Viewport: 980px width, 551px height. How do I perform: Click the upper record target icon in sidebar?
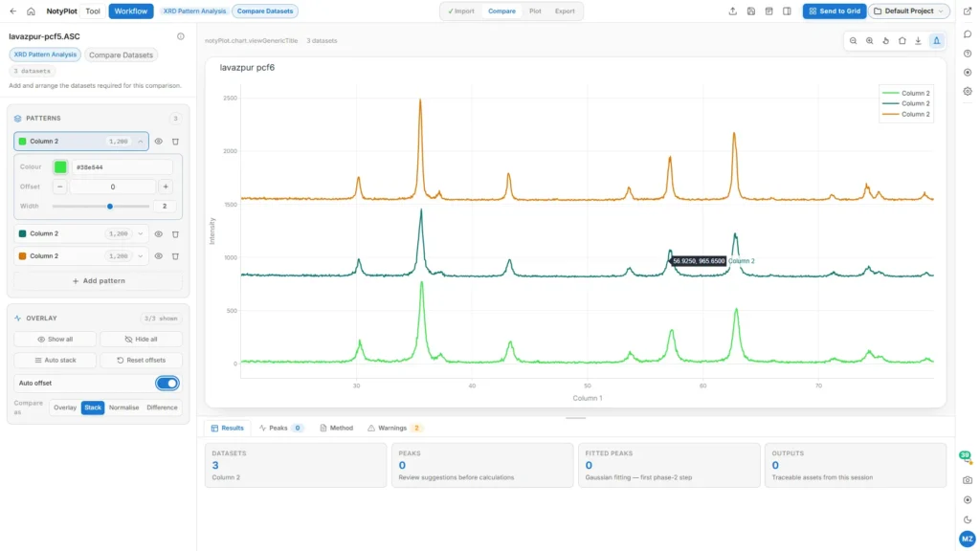click(968, 73)
